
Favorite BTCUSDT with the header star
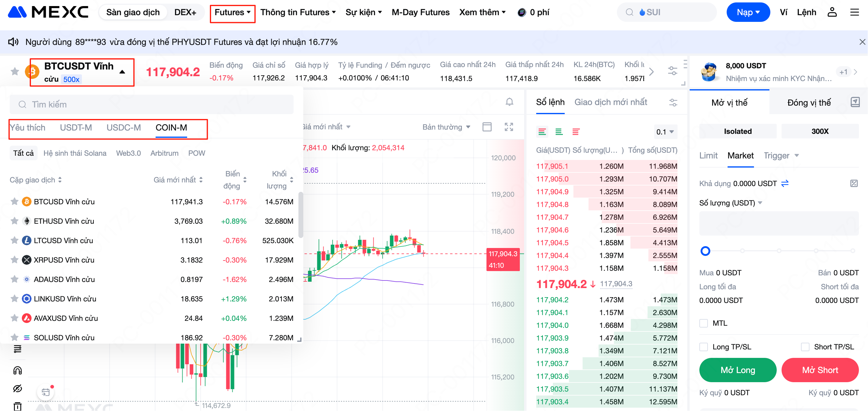15,71
